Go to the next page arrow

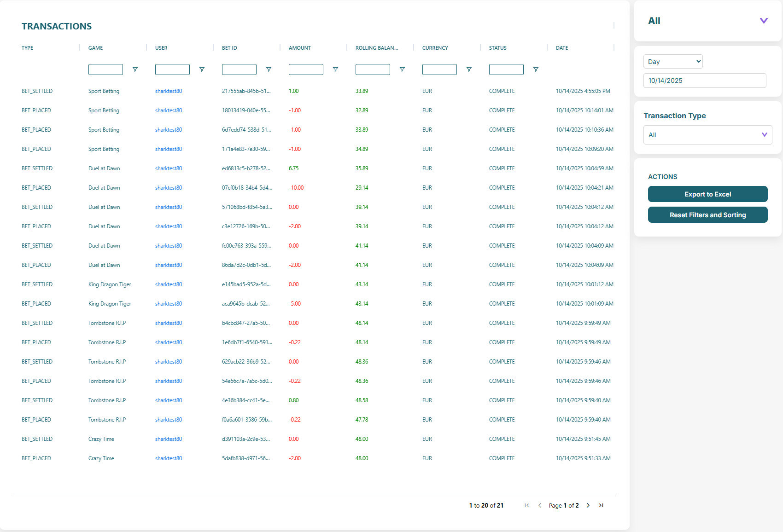point(588,505)
